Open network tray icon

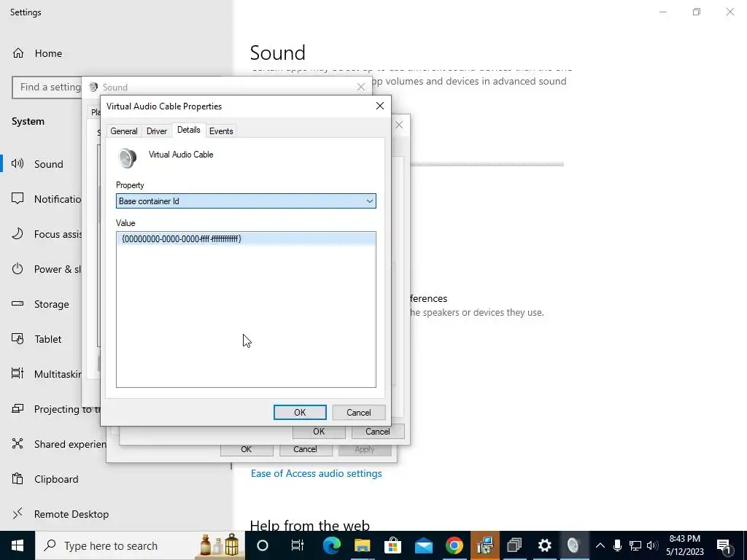coord(635,545)
